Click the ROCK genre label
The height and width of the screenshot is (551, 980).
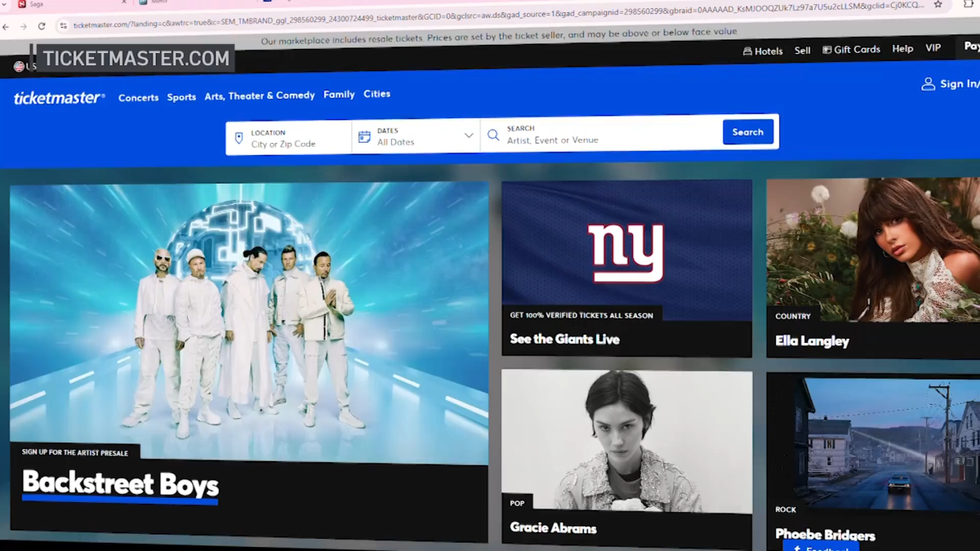[x=786, y=509]
